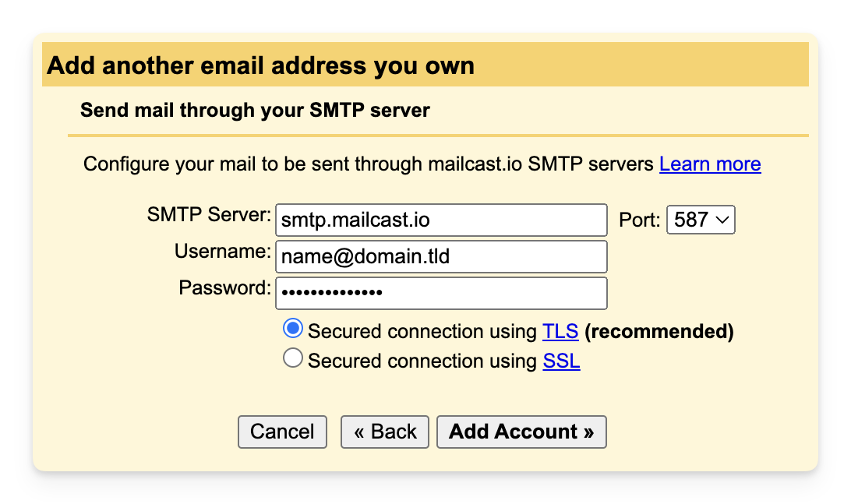Select secured connection using SSL radio button

click(293, 358)
